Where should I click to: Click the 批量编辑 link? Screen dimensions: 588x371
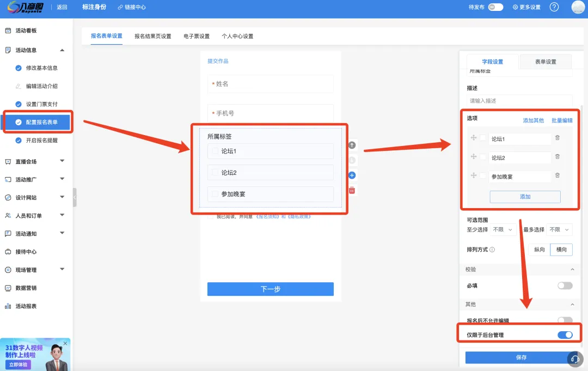pyautogui.click(x=562, y=120)
